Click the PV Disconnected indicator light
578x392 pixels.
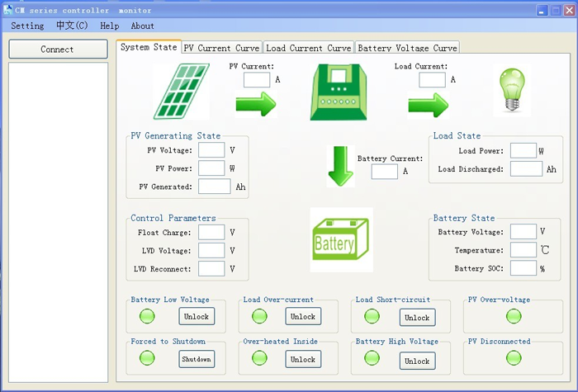point(514,357)
